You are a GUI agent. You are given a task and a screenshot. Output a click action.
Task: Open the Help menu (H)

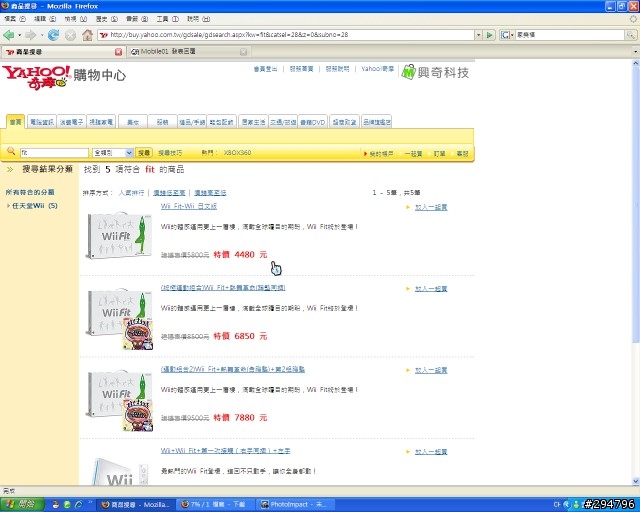click(x=198, y=19)
